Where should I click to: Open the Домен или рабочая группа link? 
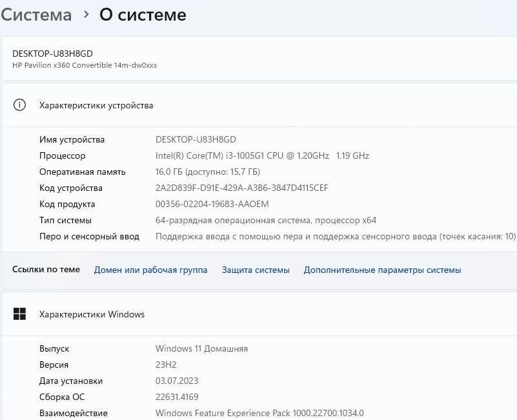coord(150,270)
